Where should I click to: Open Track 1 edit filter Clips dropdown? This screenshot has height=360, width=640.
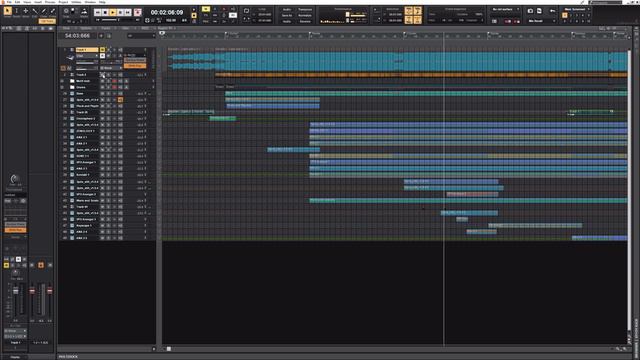point(87,56)
